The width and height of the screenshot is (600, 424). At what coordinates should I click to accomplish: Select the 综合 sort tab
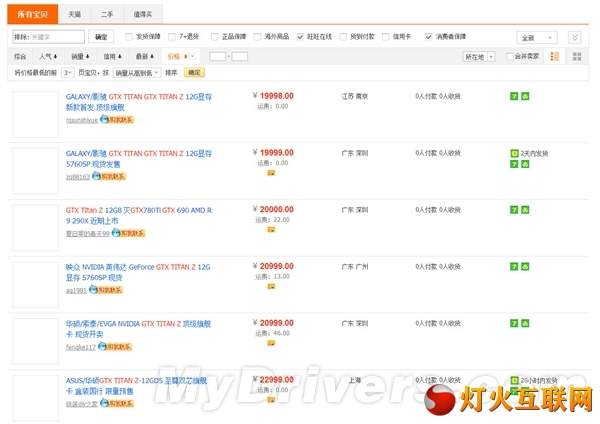20,57
